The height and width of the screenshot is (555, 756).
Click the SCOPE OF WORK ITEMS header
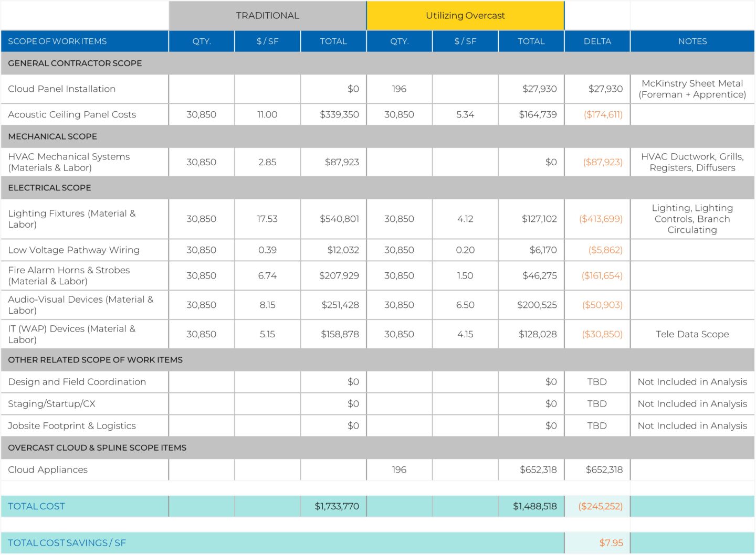57,41
